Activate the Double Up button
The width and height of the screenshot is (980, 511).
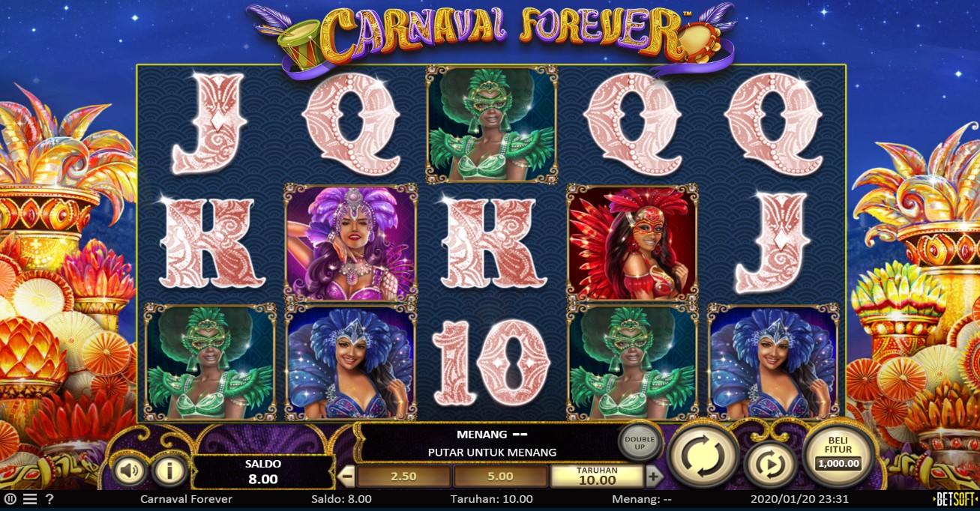(x=640, y=443)
